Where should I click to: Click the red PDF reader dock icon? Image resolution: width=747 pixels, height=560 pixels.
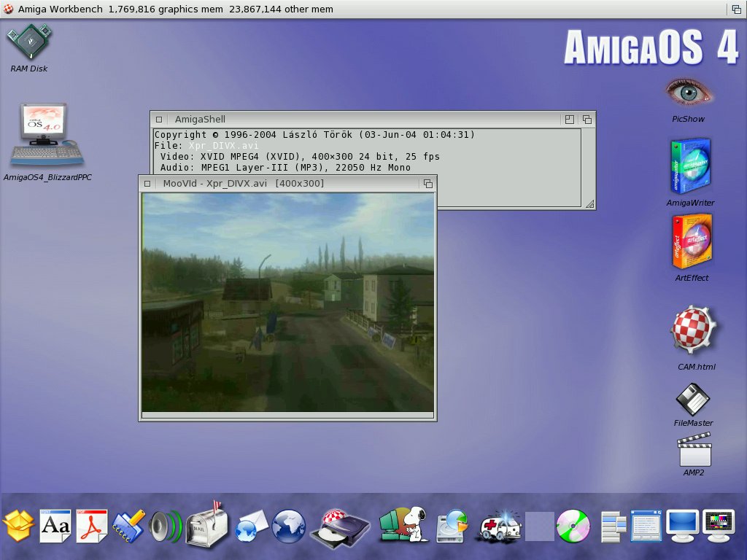(92, 526)
